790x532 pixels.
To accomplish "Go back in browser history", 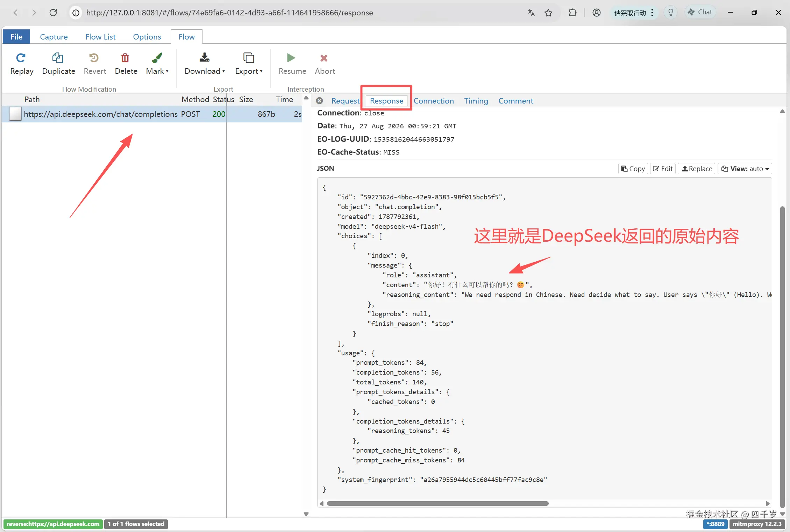I will [x=15, y=13].
